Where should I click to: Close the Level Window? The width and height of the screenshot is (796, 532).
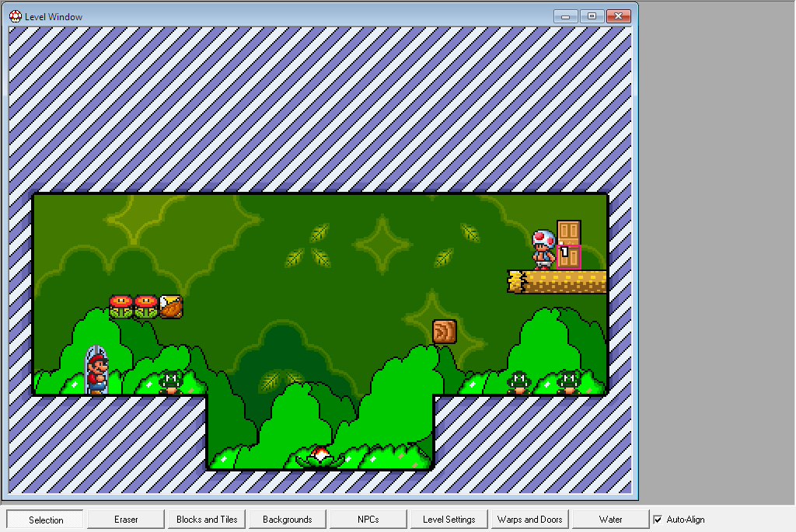point(618,16)
